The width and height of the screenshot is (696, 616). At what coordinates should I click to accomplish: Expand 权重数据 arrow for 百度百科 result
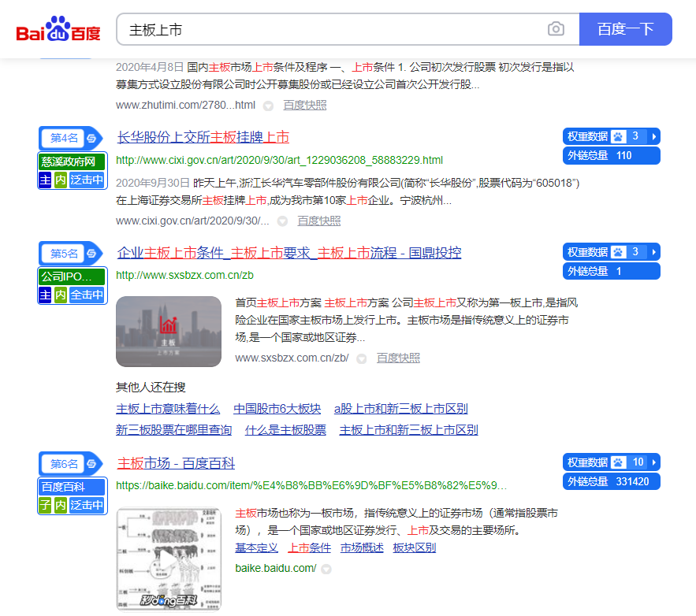[653, 462]
